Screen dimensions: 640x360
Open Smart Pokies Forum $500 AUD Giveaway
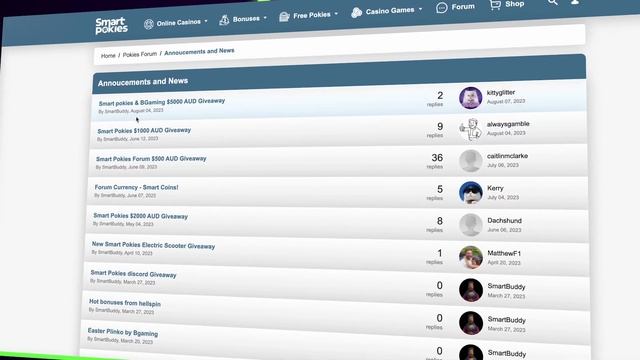tap(151, 159)
